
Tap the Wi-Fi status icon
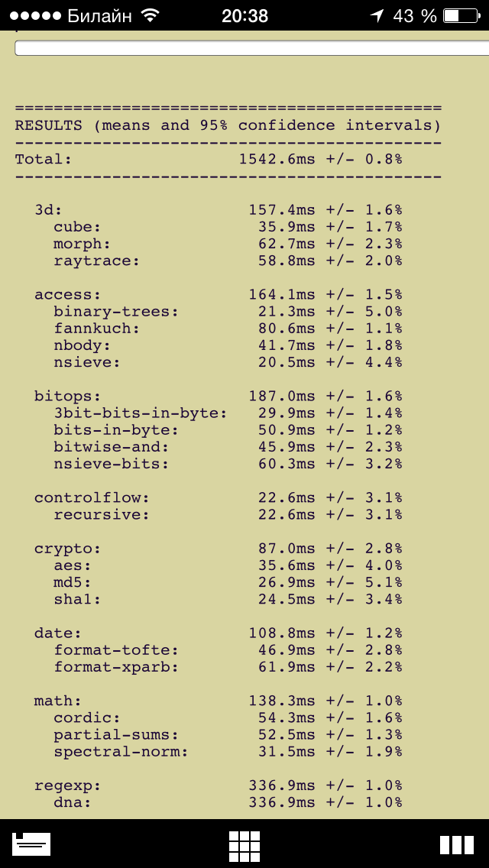[150, 15]
